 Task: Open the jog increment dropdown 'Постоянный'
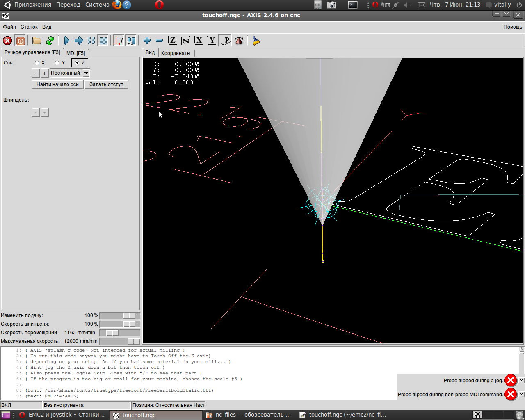(86, 73)
